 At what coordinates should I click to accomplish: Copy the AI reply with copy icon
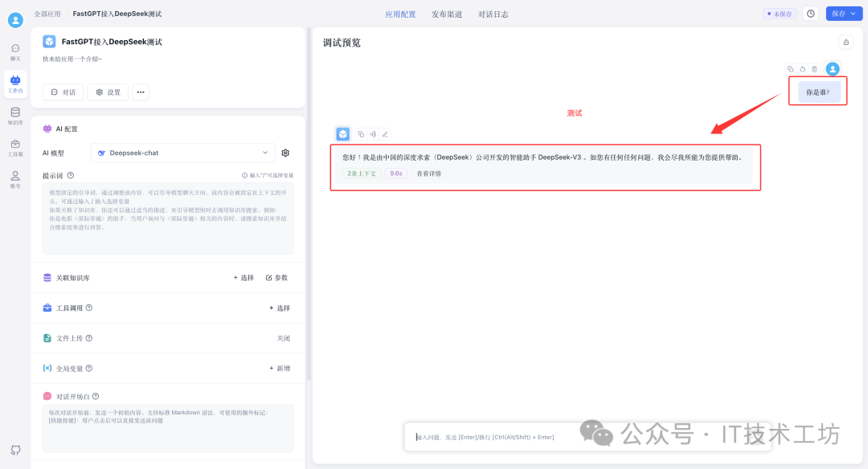tap(361, 134)
